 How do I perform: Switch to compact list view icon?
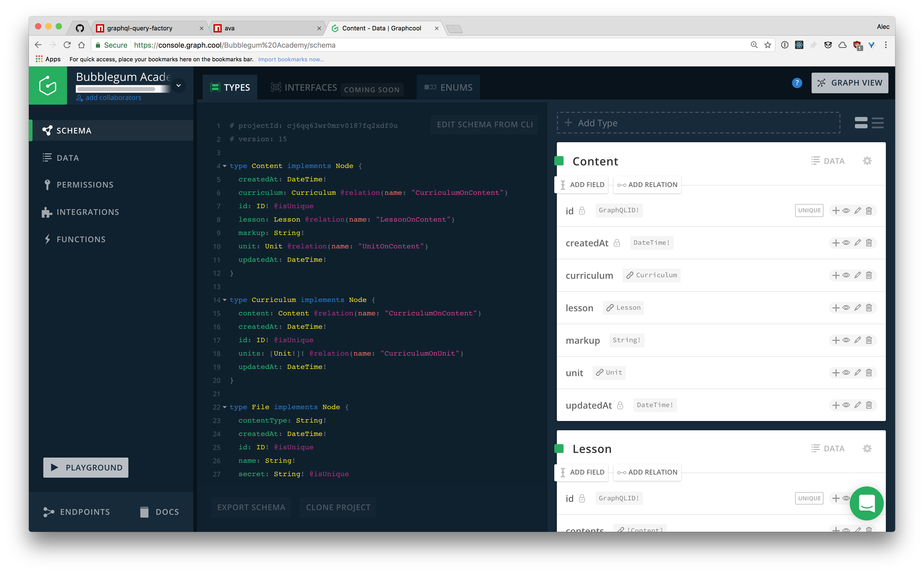pyautogui.click(x=877, y=123)
